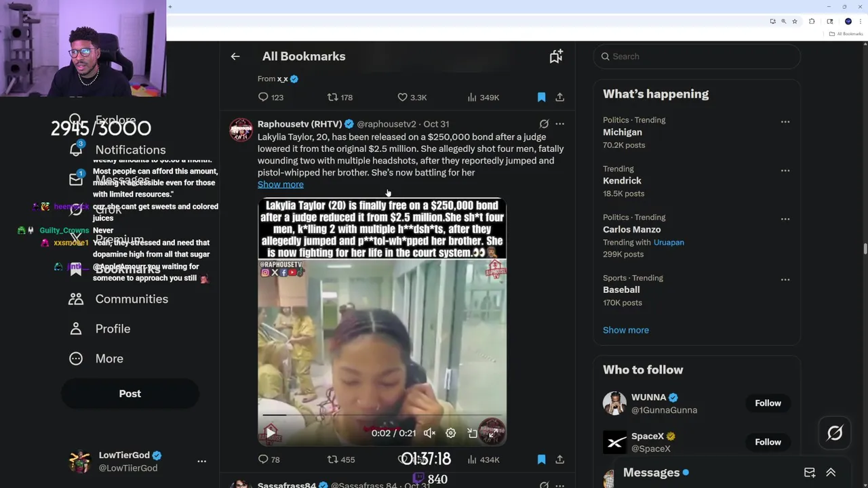This screenshot has height=488, width=868.
Task: Open the Communities sidebar item
Action: coord(118,299)
